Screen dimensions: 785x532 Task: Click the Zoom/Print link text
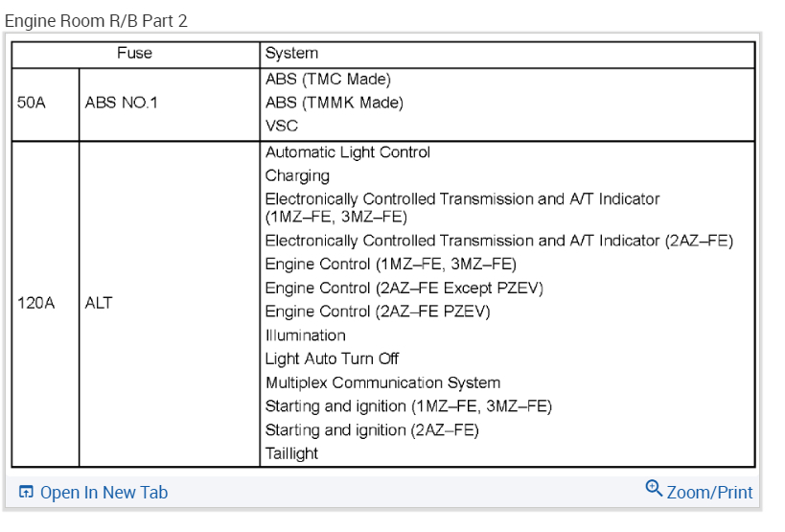(709, 492)
